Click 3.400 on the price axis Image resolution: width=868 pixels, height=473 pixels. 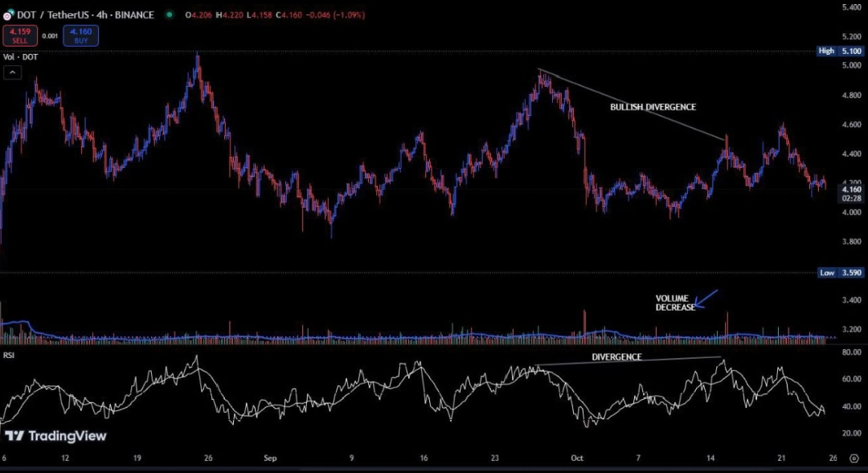coord(851,300)
